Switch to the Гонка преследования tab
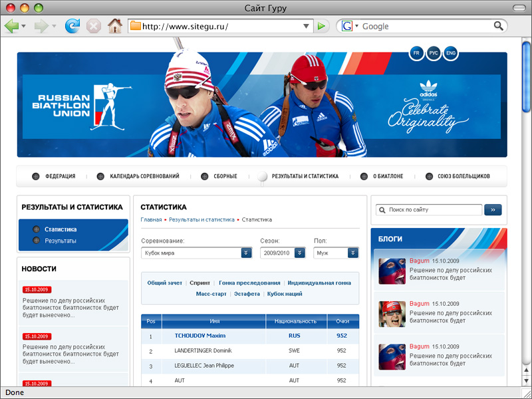 pos(249,283)
